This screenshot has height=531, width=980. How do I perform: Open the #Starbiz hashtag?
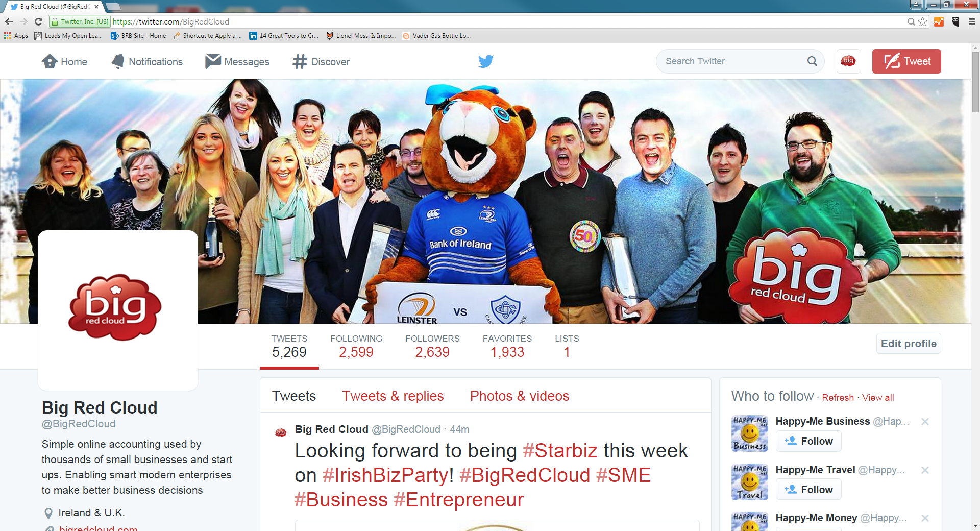click(x=560, y=451)
